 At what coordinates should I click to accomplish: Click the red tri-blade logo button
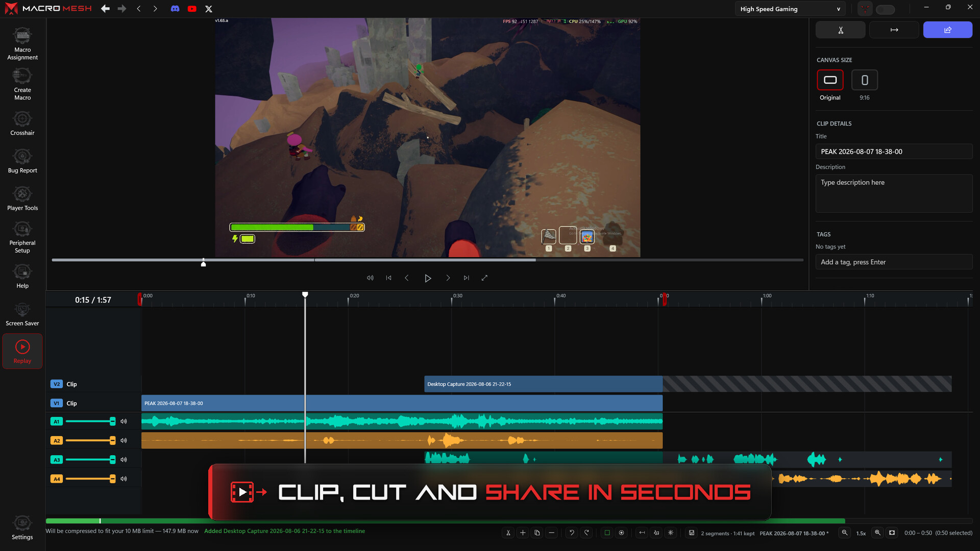point(865,9)
